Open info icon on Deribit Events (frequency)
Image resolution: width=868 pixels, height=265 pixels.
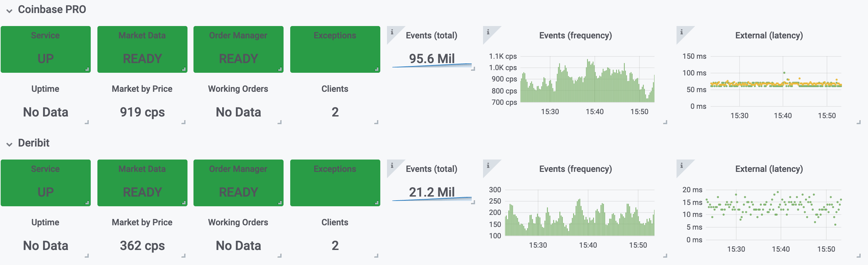tap(488, 166)
